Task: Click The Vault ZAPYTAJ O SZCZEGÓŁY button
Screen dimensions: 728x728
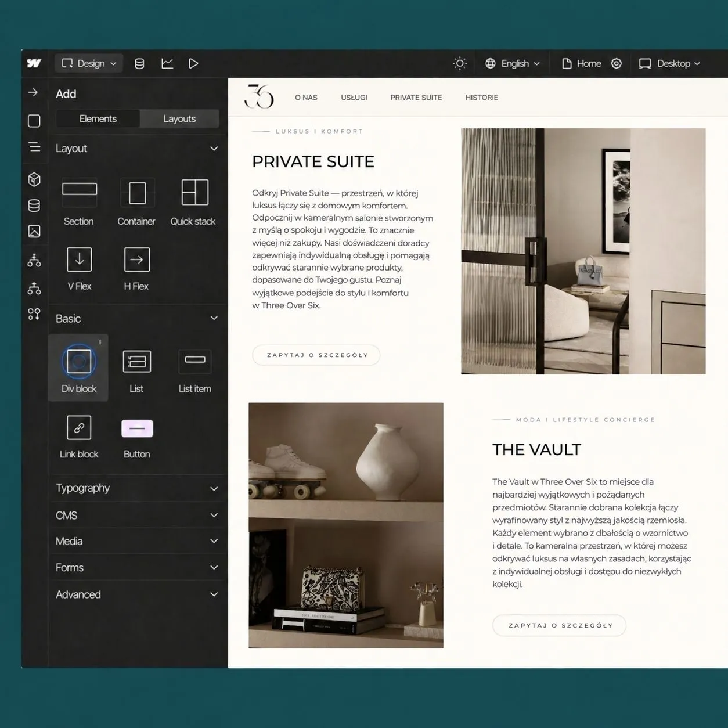Action: [x=560, y=626]
